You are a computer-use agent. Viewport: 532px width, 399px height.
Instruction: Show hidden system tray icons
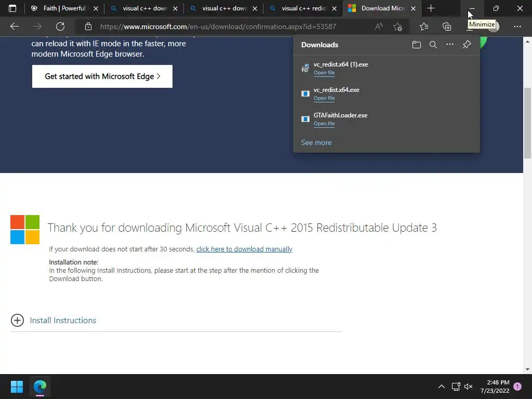(x=442, y=387)
